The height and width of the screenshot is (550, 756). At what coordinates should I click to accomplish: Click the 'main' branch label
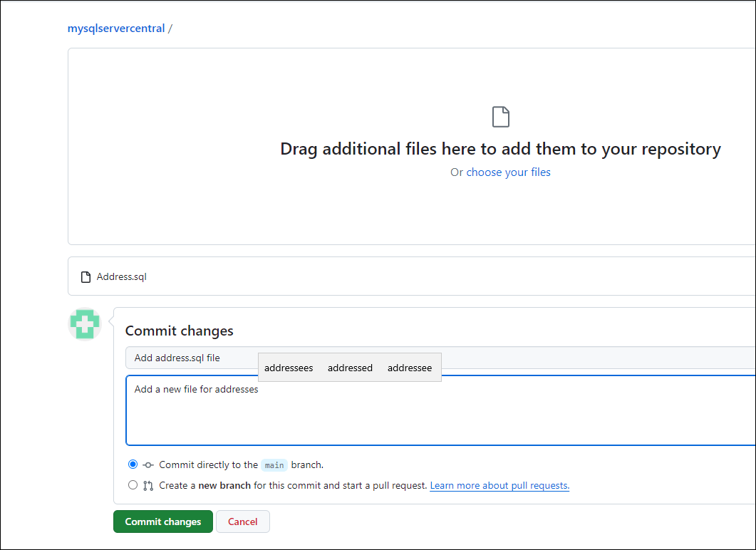(274, 465)
